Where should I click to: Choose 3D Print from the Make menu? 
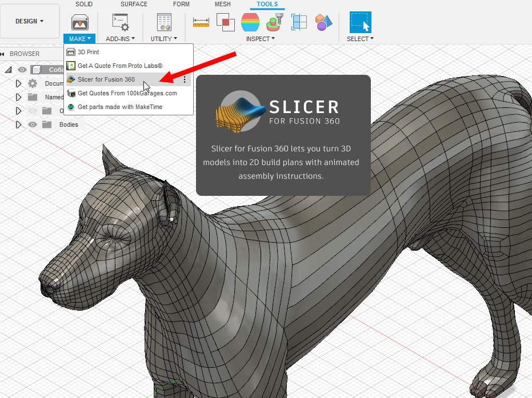[129, 52]
